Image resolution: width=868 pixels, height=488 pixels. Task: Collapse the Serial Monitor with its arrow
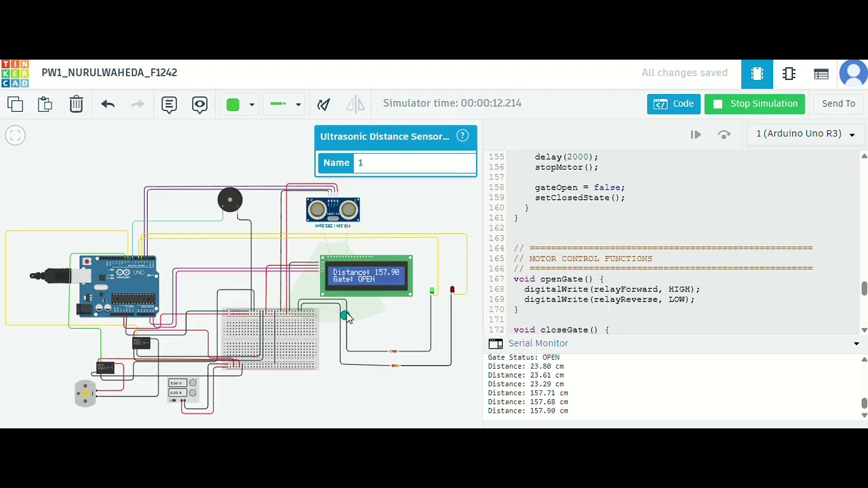coord(856,344)
